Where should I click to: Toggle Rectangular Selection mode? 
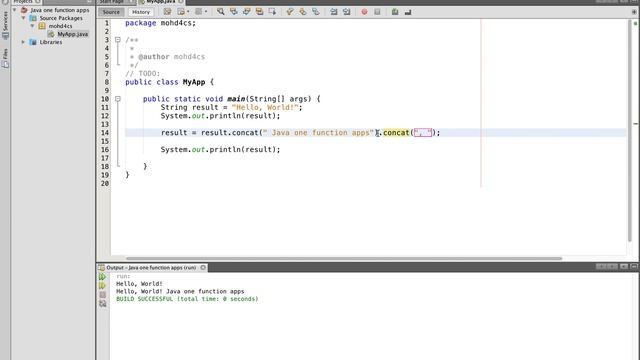272,12
